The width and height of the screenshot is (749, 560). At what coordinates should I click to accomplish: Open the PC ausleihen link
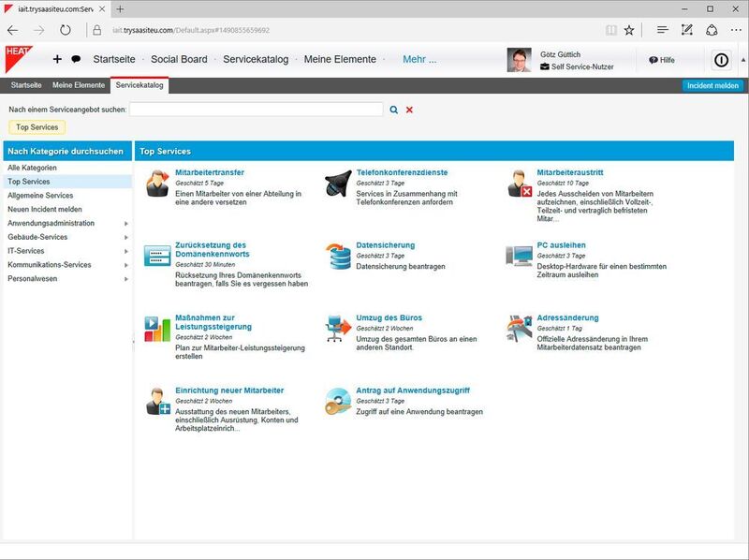pos(561,245)
